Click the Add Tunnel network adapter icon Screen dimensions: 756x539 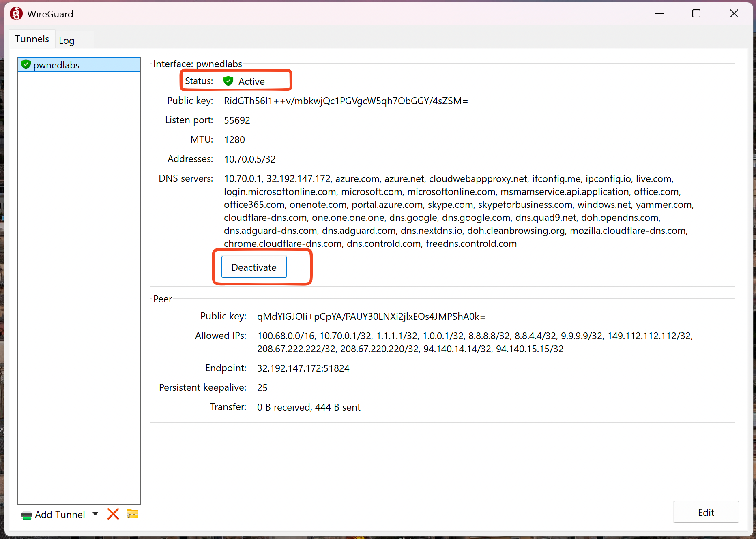pyautogui.click(x=27, y=515)
